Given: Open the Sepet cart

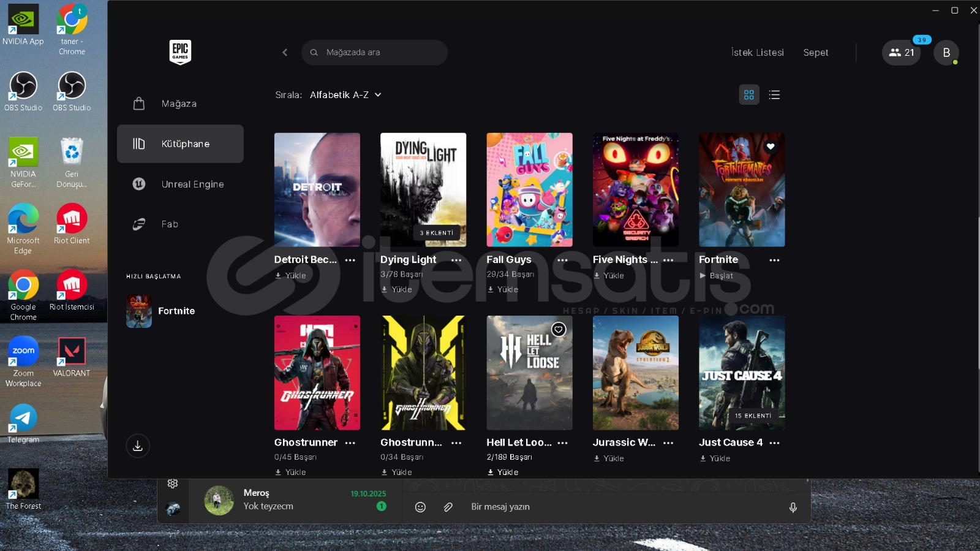Looking at the screenshot, I should [815, 53].
